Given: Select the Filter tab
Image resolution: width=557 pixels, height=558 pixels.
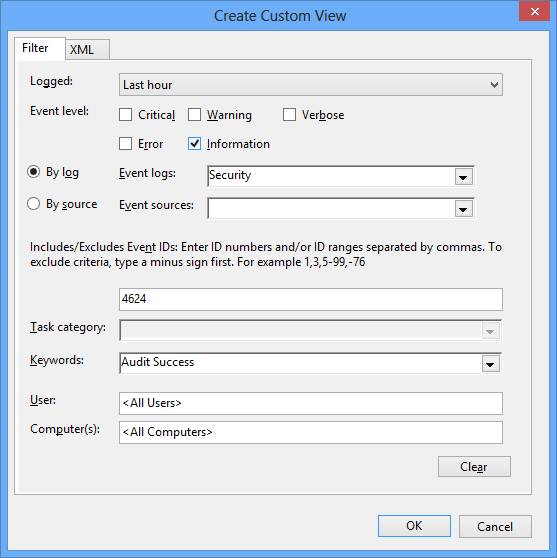Looking at the screenshot, I should (40, 48).
